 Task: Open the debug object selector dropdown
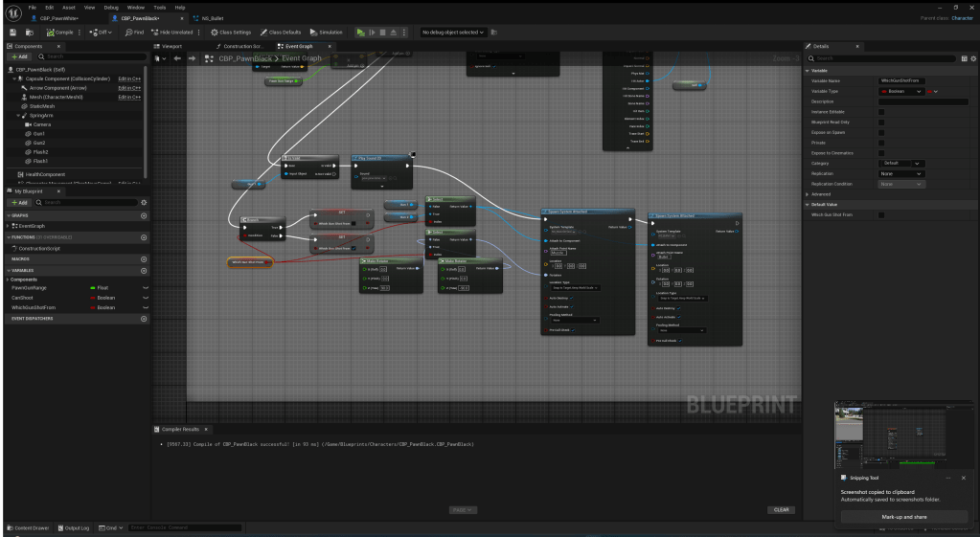pyautogui.click(x=451, y=32)
